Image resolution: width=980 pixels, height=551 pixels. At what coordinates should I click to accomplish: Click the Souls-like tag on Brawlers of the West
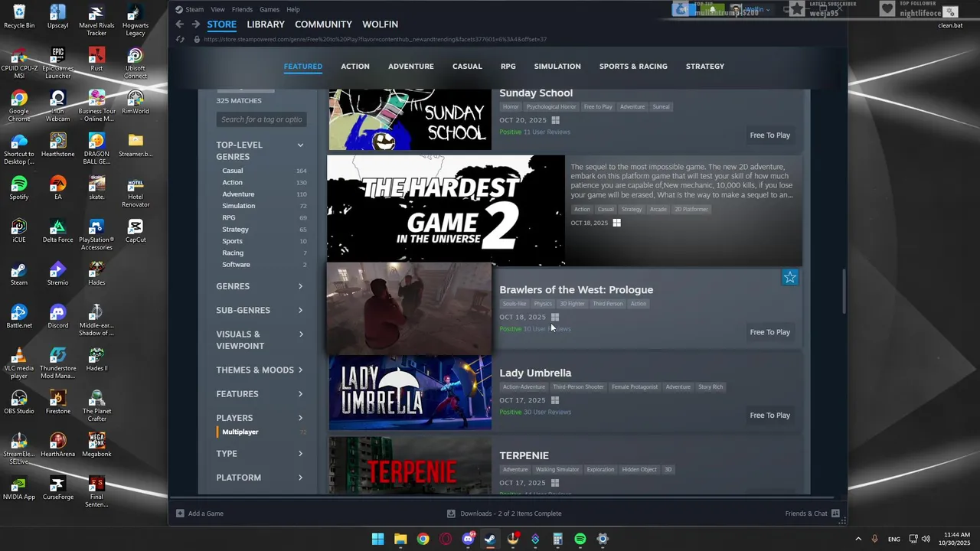514,304
